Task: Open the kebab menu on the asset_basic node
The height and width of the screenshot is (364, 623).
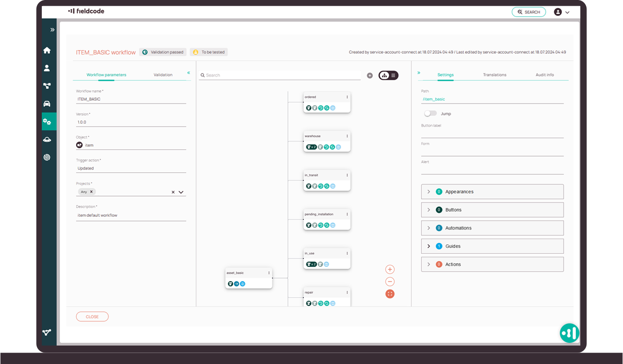Action: point(269,273)
